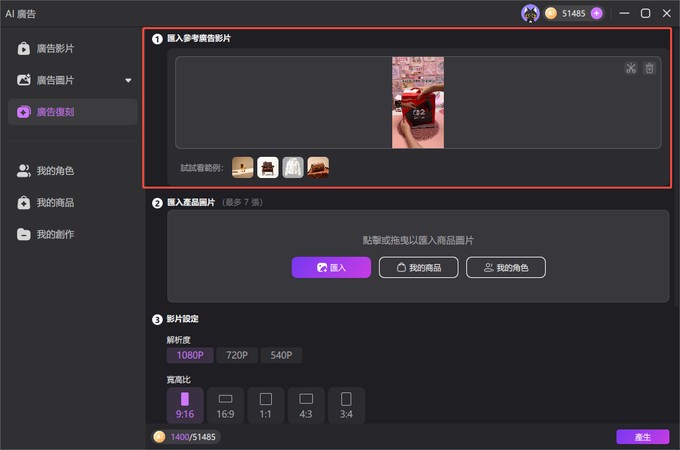
Task: Open 我的商品 in the sidebar
Action: point(72,202)
